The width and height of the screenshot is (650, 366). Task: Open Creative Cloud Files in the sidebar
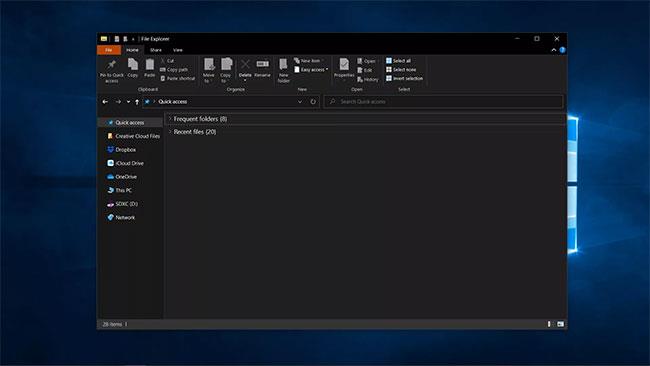tap(133, 136)
